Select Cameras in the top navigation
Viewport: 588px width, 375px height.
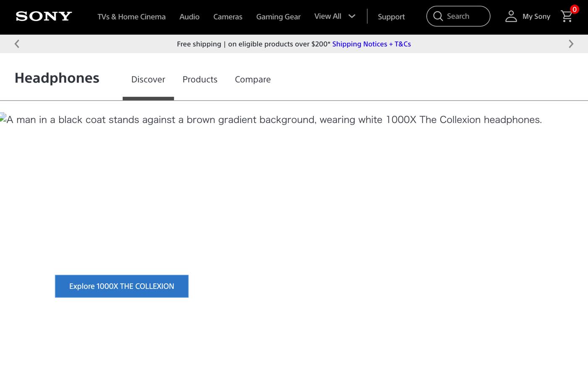228,17
